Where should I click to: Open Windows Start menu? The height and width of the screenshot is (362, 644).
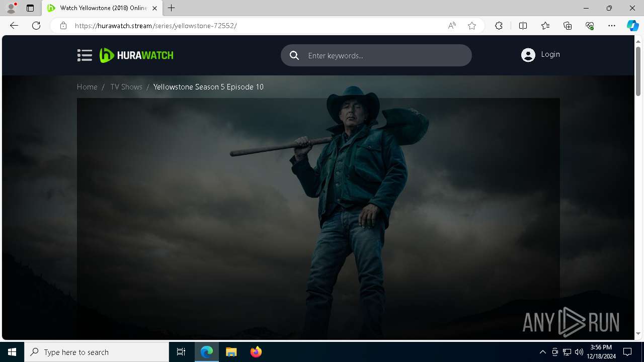click(12, 352)
